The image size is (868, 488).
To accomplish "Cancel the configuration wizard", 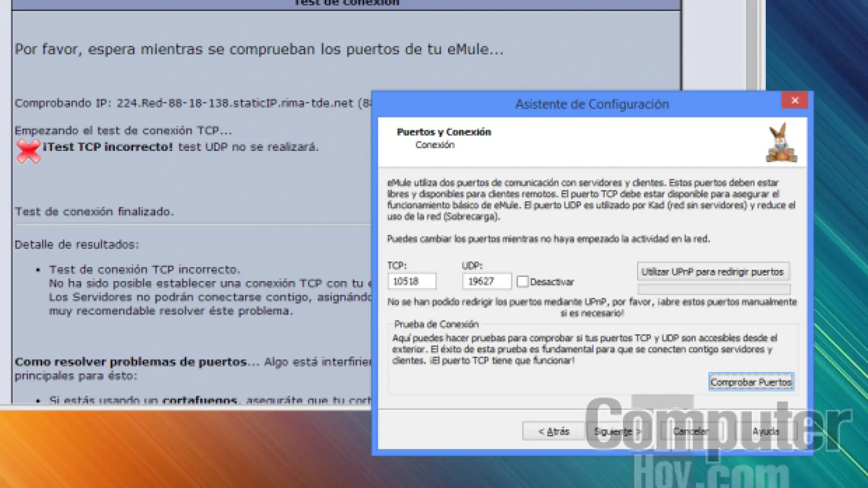I will 690,432.
